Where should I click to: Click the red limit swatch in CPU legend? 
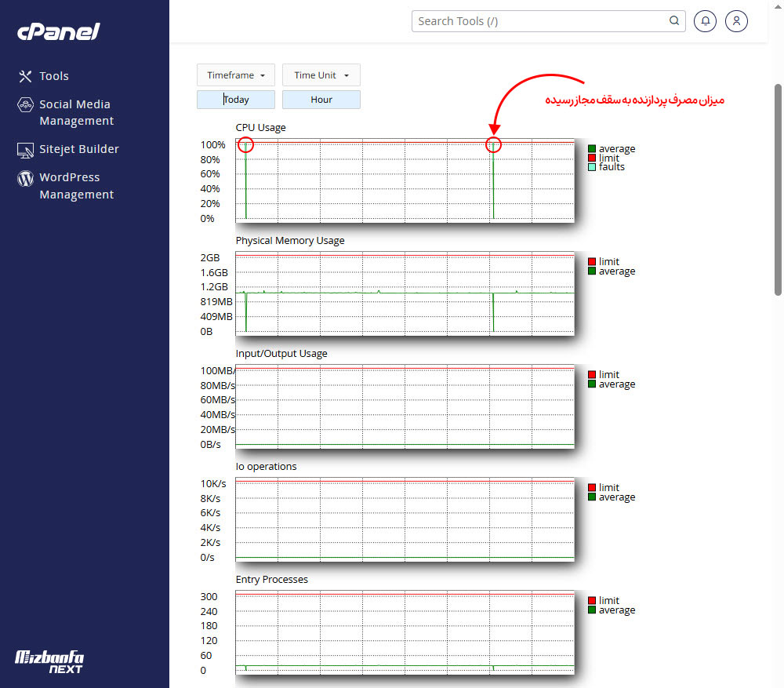coord(593,158)
